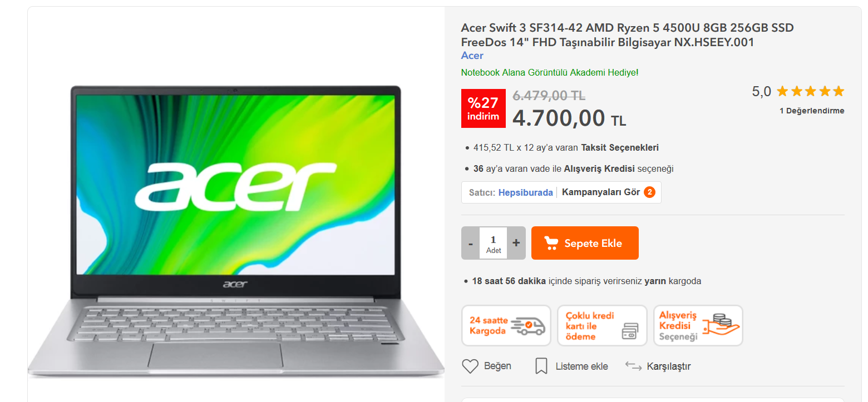Click the five-star rating icons
868x402 pixels.
pos(811,91)
